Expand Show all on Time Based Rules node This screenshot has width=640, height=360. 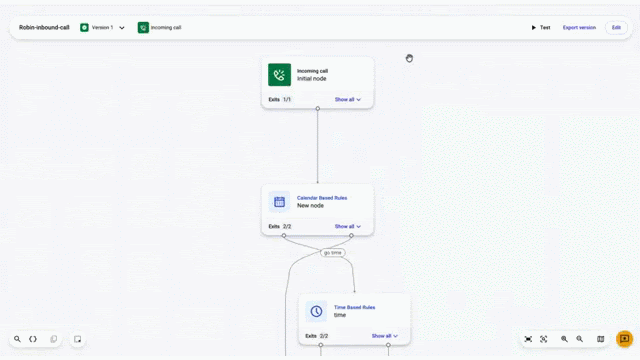[x=384, y=336]
